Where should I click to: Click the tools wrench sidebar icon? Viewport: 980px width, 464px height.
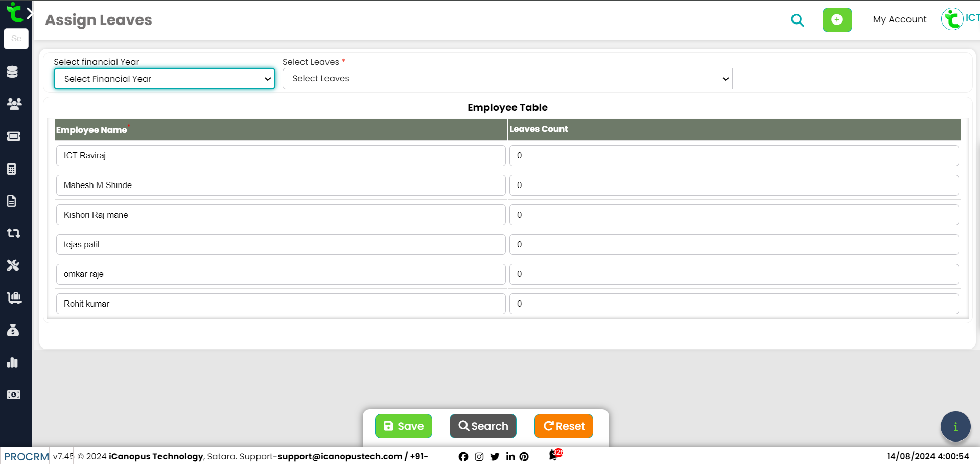[13, 265]
